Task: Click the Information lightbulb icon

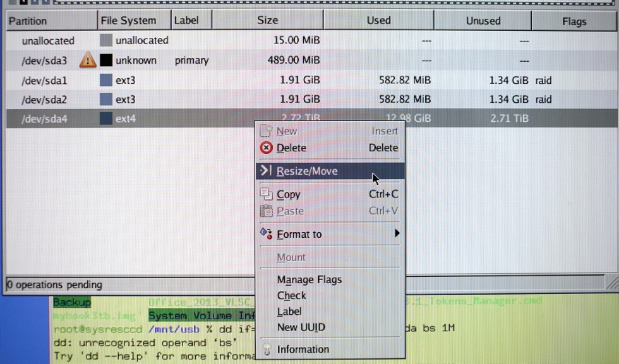Action: [267, 349]
